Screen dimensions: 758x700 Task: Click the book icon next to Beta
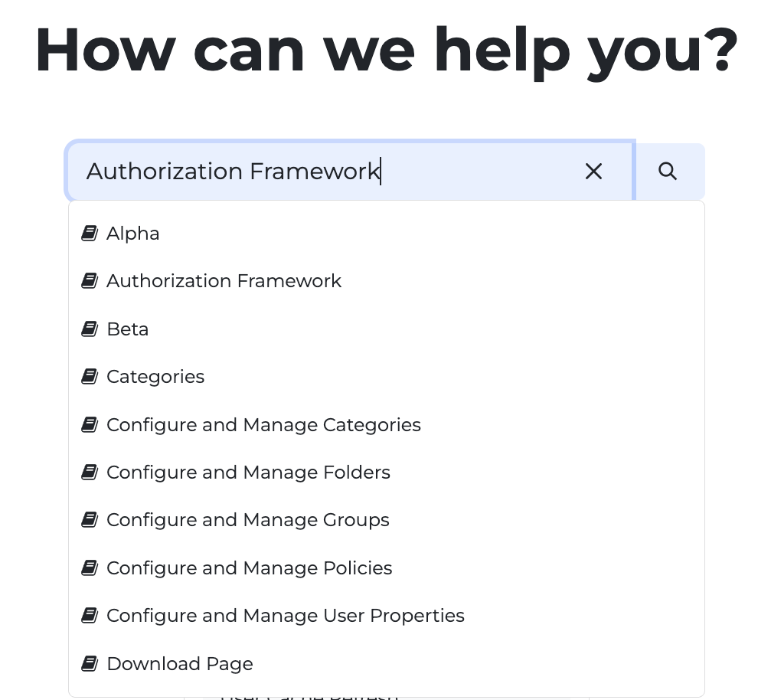[x=90, y=329]
